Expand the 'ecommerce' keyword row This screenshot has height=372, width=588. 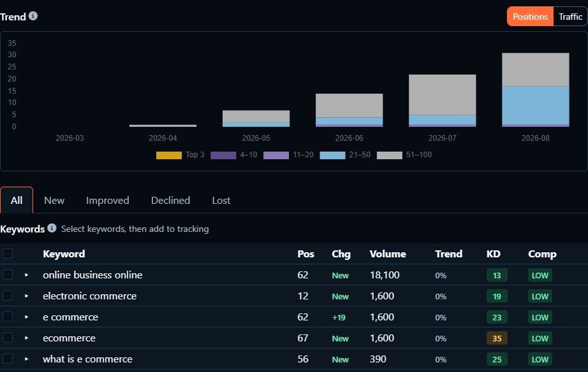coord(26,338)
